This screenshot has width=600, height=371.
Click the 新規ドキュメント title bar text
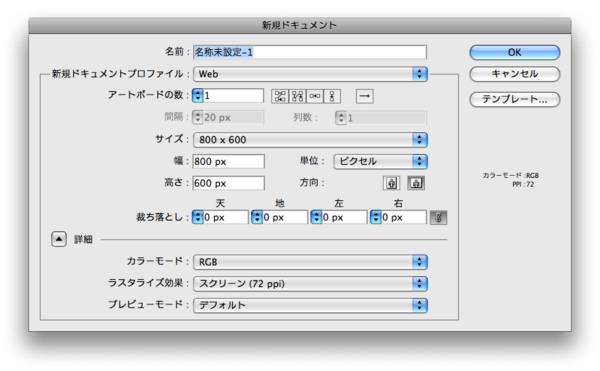coord(299,25)
